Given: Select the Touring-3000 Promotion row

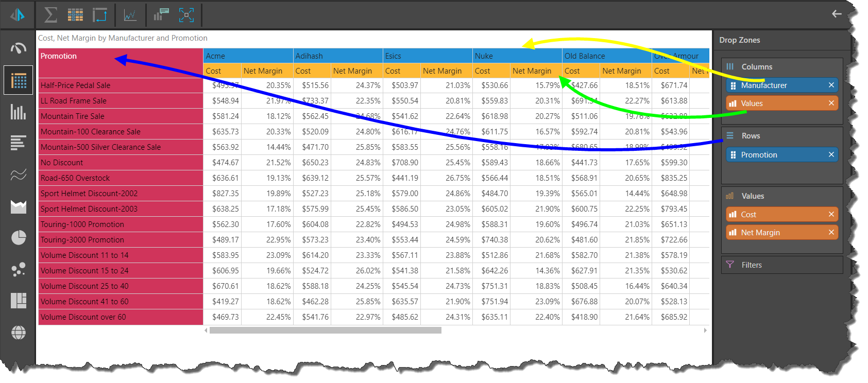Looking at the screenshot, I should pos(121,240).
